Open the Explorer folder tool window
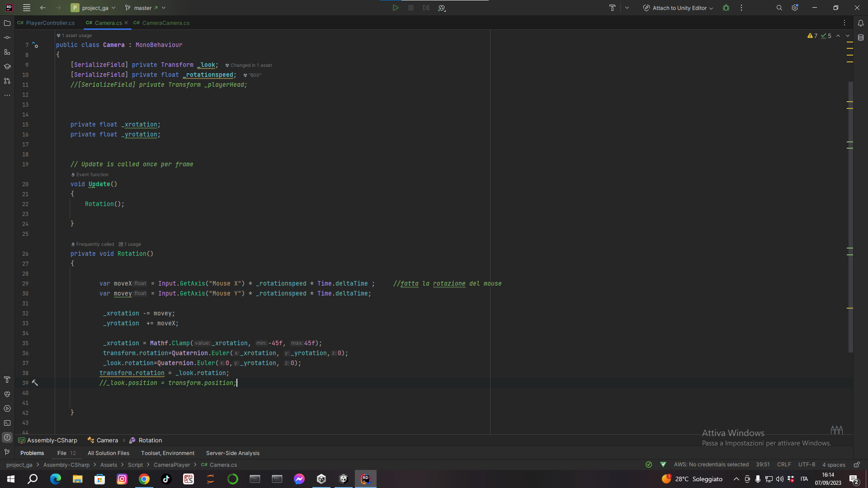The width and height of the screenshot is (868, 488). click(7, 23)
